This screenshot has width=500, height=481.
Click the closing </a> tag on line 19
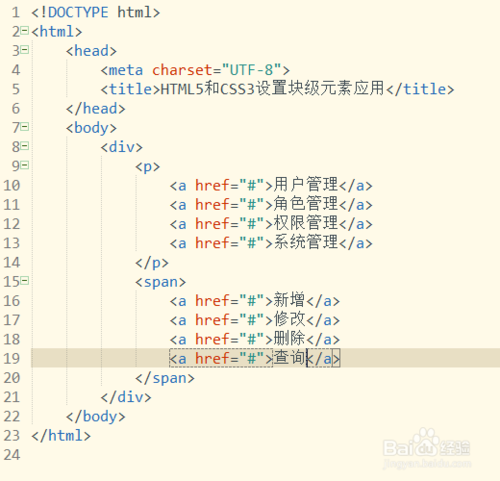[323, 359]
